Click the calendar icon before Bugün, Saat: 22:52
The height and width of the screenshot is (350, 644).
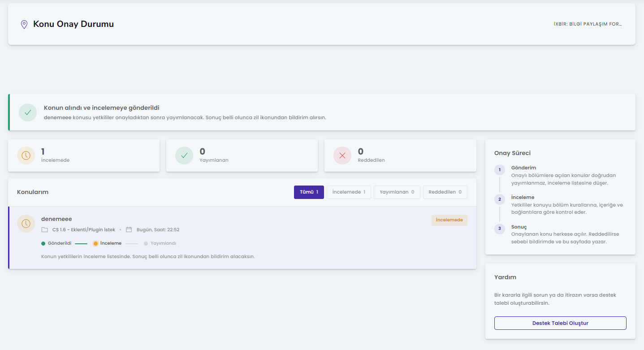click(x=129, y=230)
